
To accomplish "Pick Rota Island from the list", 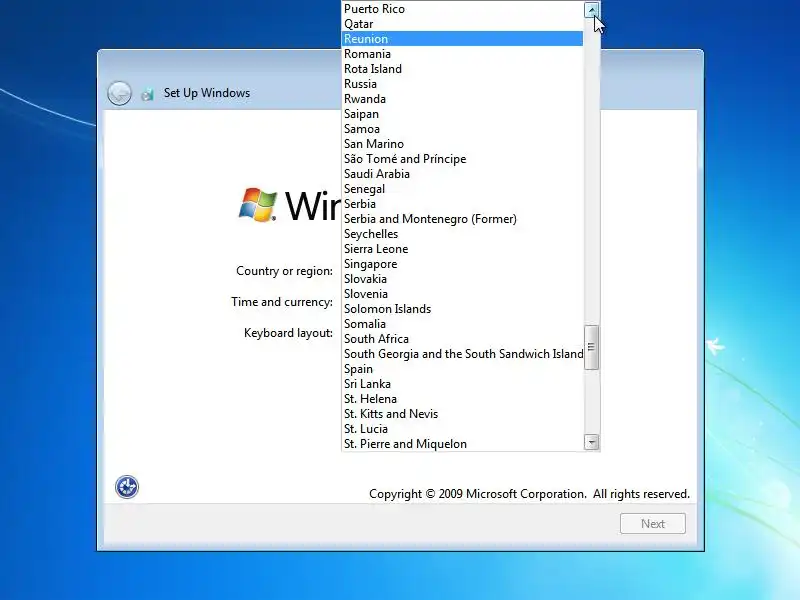I will coord(462,69).
